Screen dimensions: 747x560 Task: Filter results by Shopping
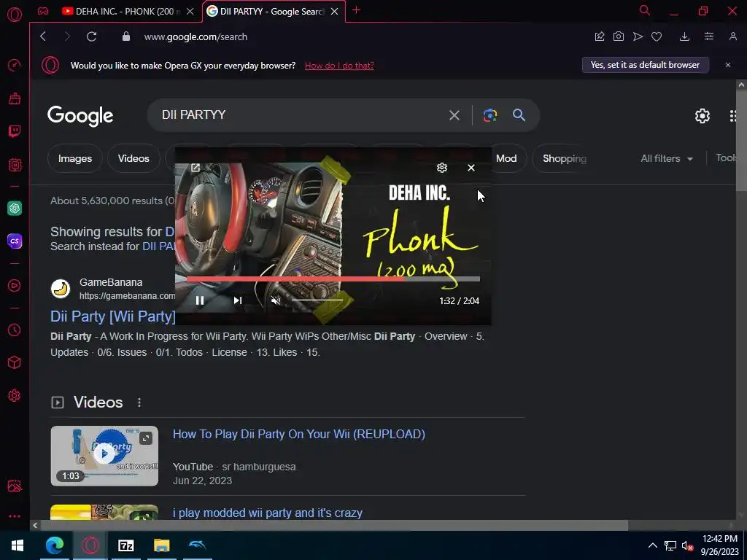pos(565,158)
